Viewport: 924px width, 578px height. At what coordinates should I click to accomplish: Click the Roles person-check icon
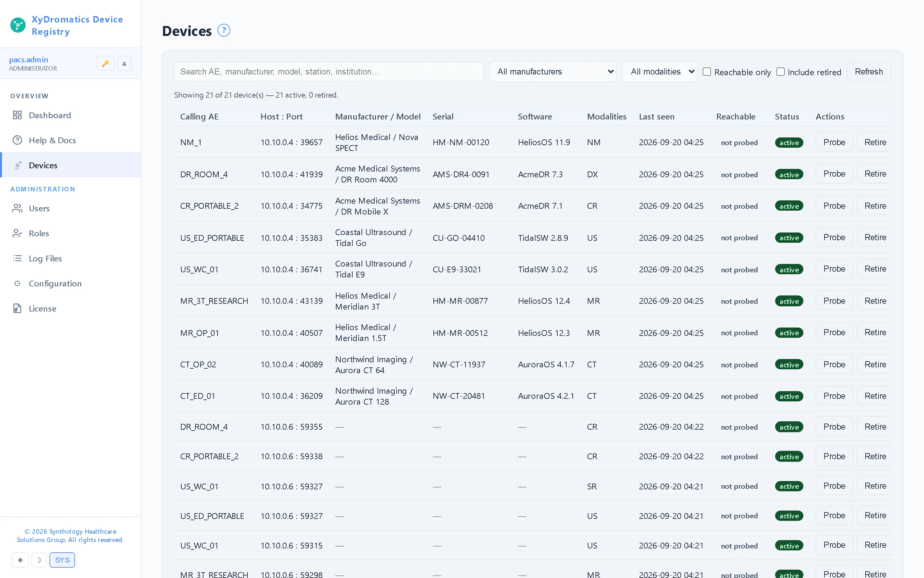(17, 233)
